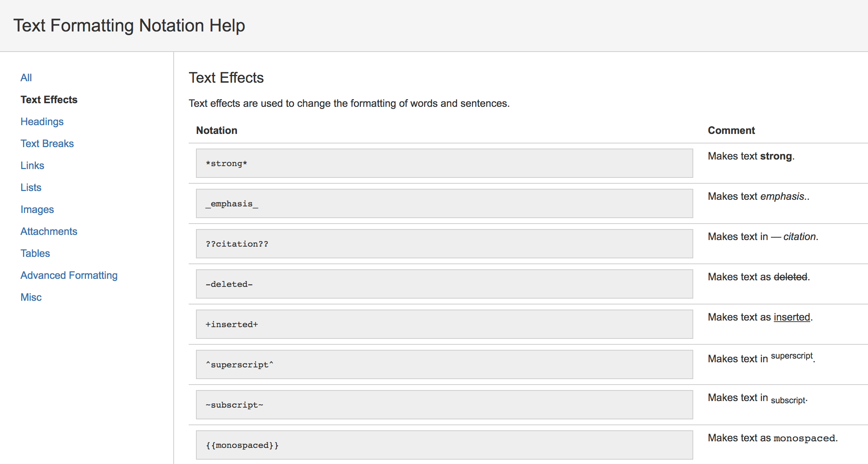Open the All formatting help section
868x464 pixels.
pyautogui.click(x=26, y=77)
